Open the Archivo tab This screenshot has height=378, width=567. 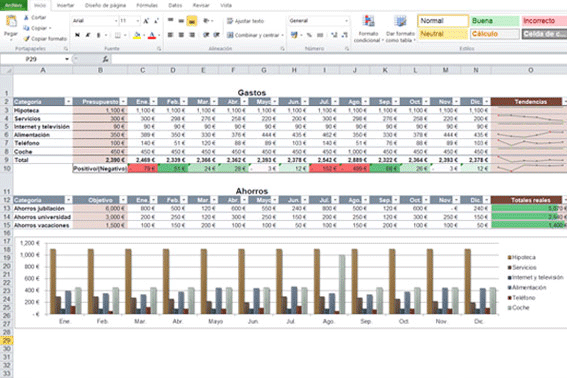[13, 5]
